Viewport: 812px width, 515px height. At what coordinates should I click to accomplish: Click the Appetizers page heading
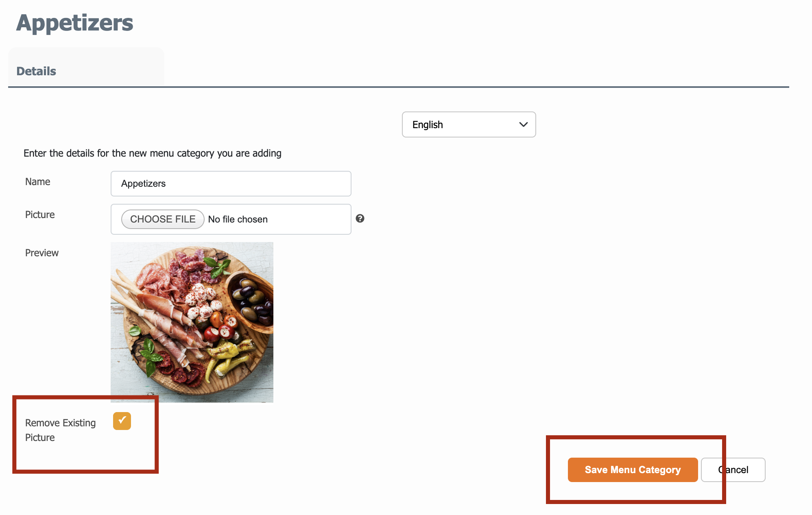pos(75,23)
